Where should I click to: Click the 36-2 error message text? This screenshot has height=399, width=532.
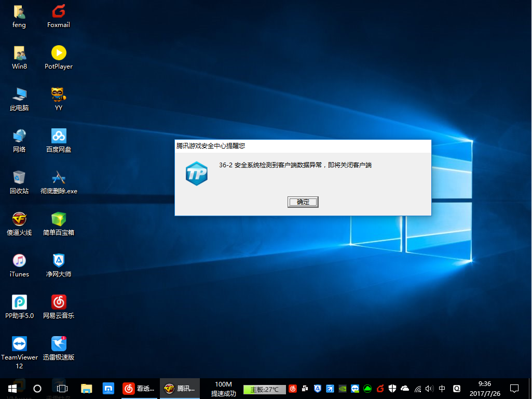point(295,165)
